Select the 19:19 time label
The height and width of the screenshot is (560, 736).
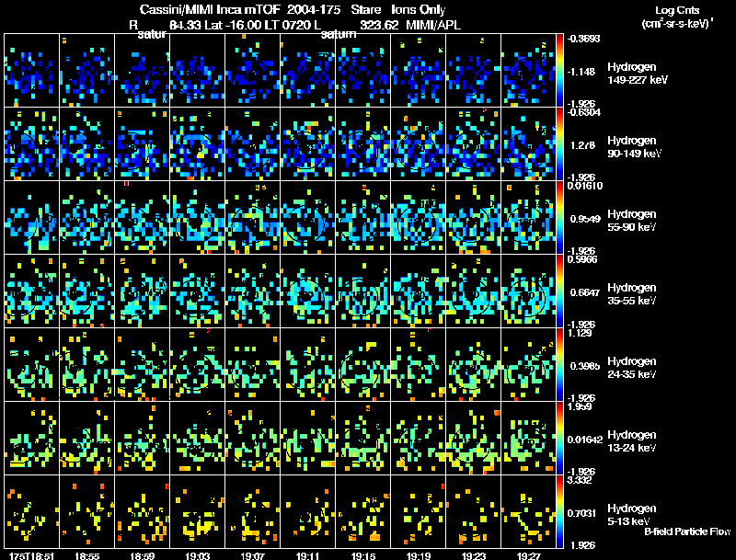[x=419, y=556]
